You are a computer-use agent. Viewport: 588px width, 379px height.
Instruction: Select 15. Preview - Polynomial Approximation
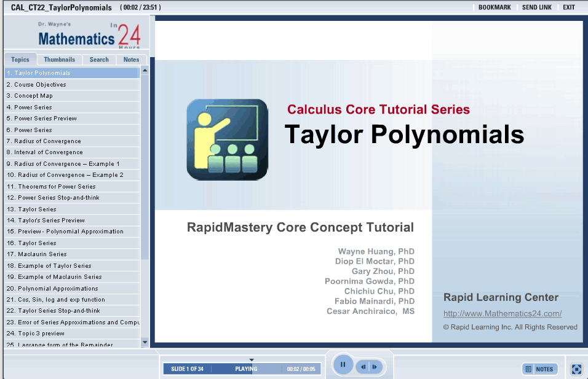coord(72,232)
